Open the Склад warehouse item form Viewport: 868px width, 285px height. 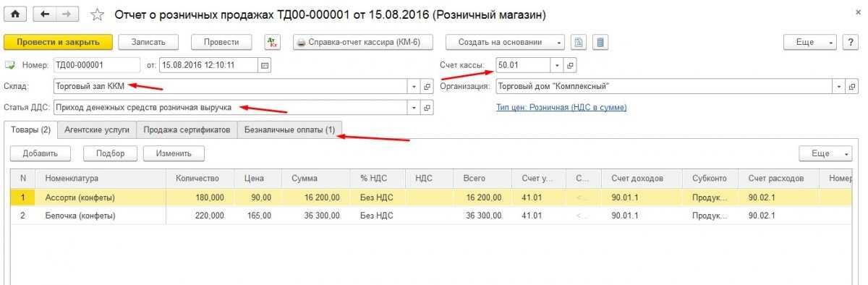point(427,86)
